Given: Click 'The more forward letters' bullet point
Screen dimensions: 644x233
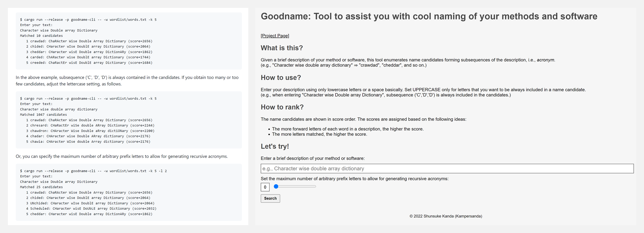Looking at the screenshot, I should [348, 129].
